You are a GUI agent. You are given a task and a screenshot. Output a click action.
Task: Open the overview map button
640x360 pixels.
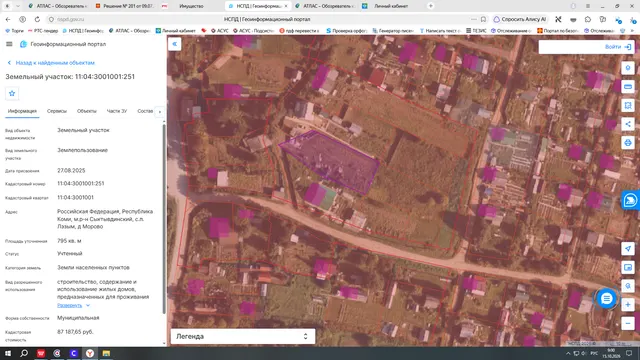(628, 267)
